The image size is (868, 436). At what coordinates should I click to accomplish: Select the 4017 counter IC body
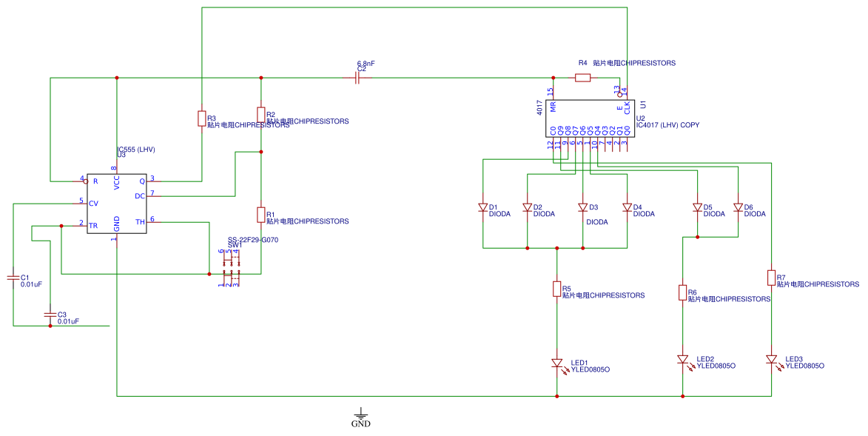590,118
